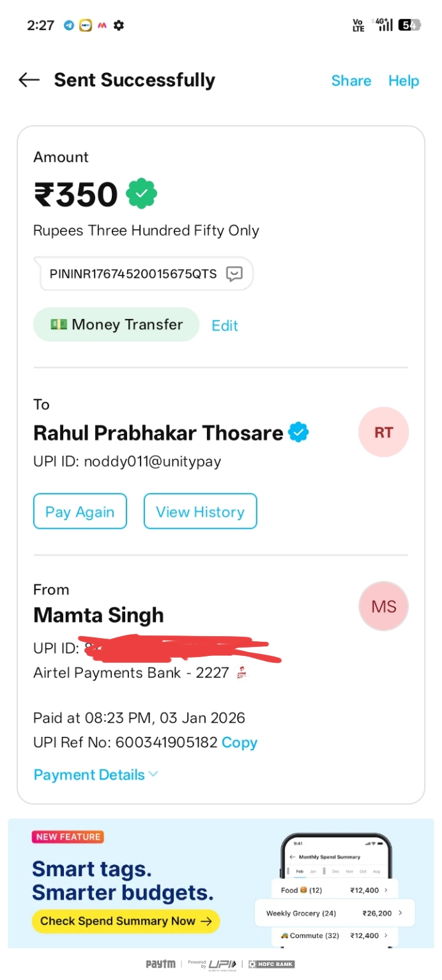Tap the RT recipient avatar
Image resolution: width=442 pixels, height=980 pixels.
(x=383, y=433)
